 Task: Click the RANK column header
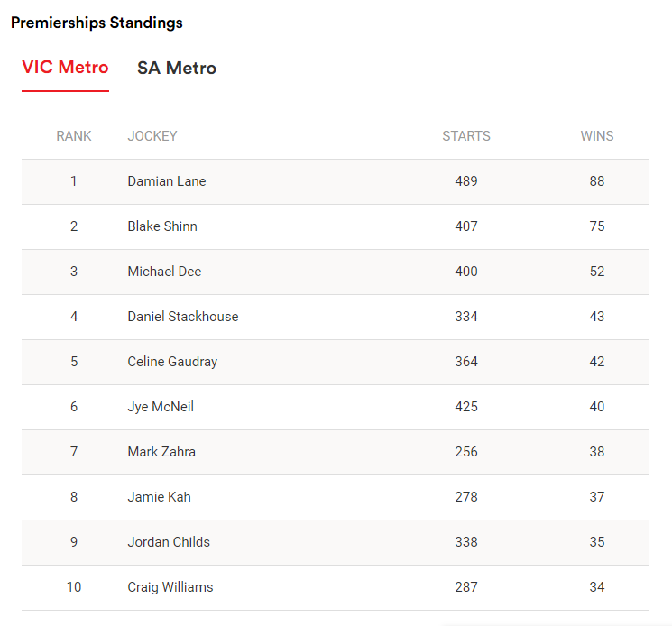(x=74, y=136)
